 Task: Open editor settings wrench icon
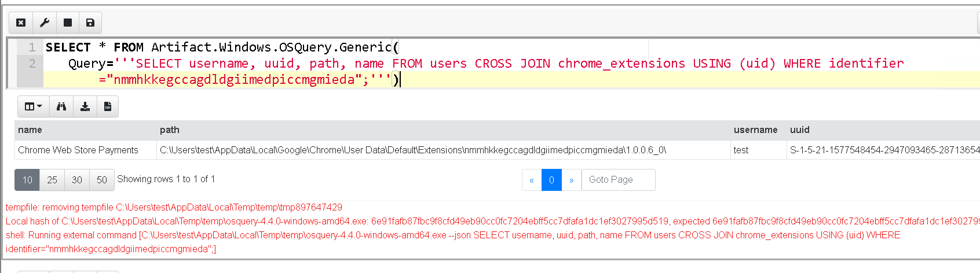click(x=44, y=23)
